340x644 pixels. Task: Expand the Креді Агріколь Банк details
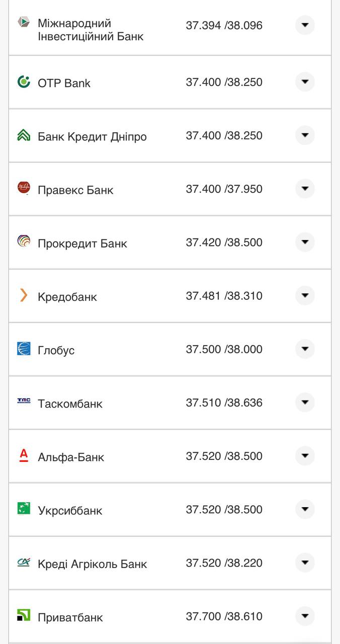tap(305, 562)
